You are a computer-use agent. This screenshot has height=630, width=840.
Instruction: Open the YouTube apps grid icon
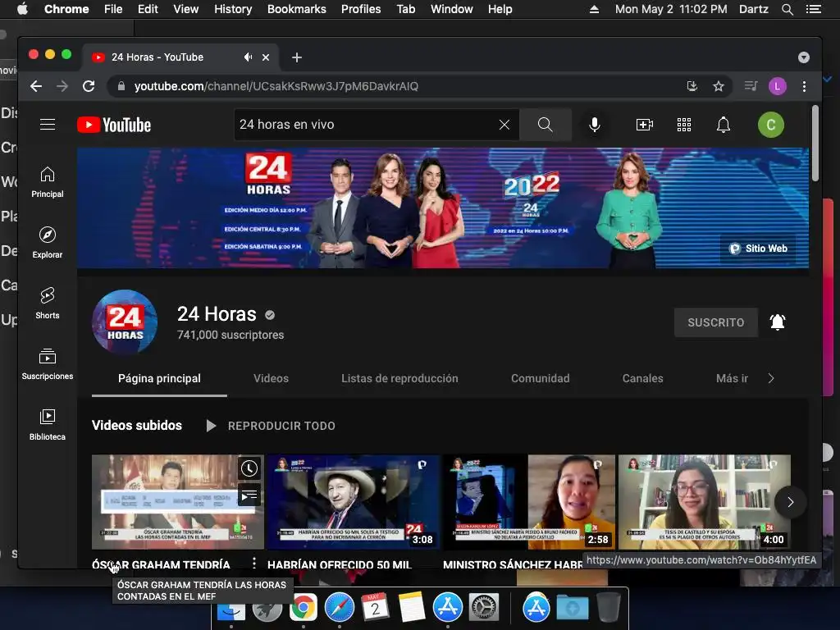pos(684,125)
